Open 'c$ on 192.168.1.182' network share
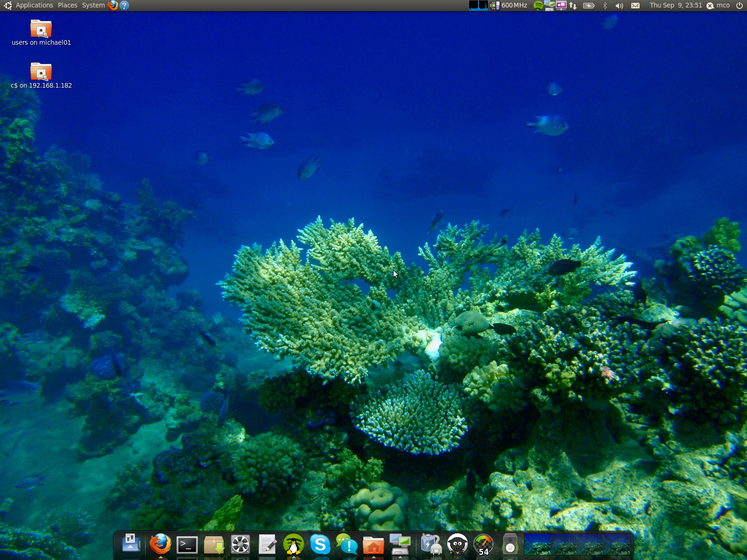The image size is (747, 560). click(x=41, y=76)
